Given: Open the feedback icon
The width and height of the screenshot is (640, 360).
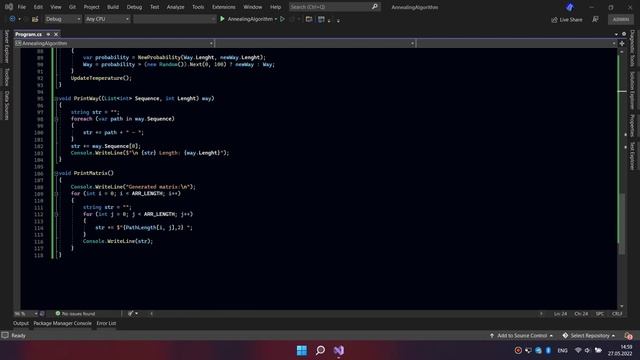Looking at the screenshot, I should (596, 19).
